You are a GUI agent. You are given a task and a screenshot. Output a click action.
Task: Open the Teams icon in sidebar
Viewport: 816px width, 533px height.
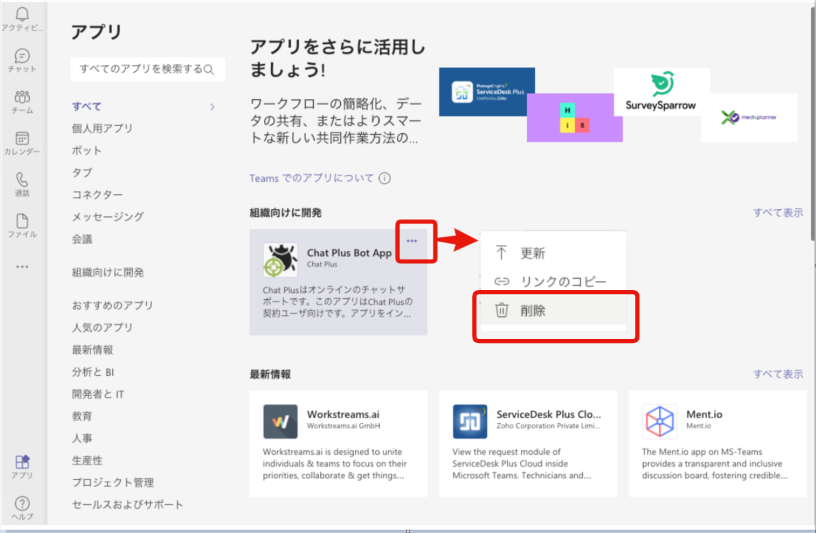point(22,99)
